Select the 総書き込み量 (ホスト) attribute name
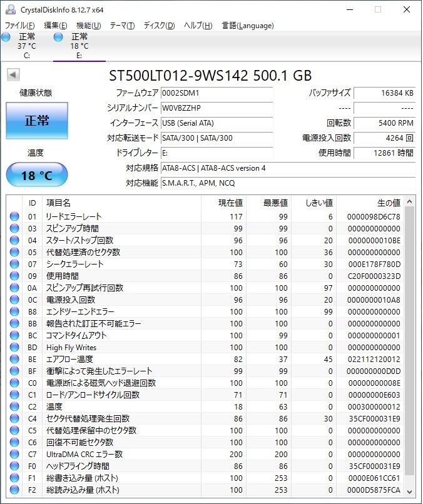This screenshot has width=423, height=504. tap(83, 478)
